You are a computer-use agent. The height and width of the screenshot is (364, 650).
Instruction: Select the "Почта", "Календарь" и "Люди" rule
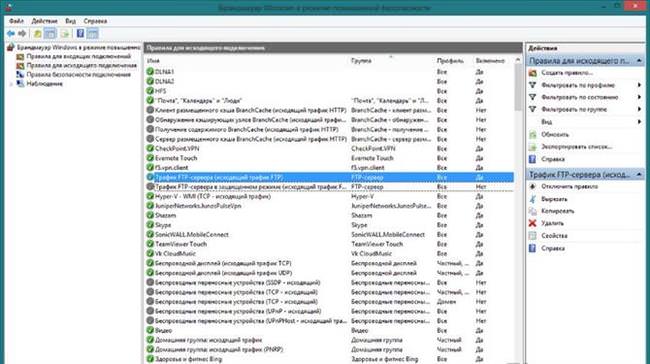pos(330,101)
